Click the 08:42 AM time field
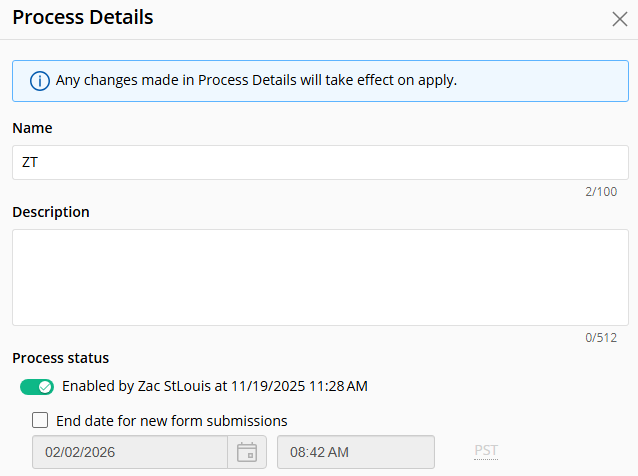The image size is (638, 476). 355,452
